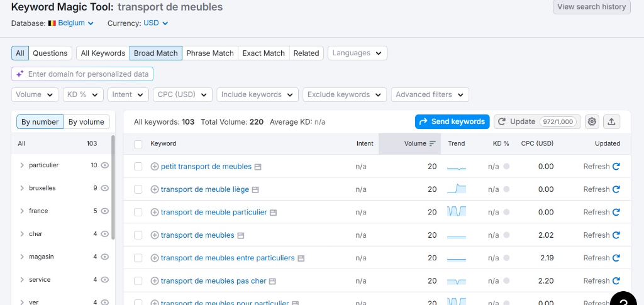Screen dimensions: 644x305
Task: Open SERP icon beside 'transport de meubles'
Action: coord(241,235)
